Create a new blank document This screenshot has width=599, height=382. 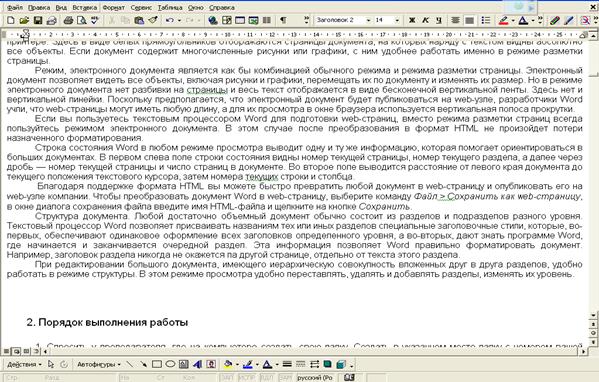click(x=11, y=20)
